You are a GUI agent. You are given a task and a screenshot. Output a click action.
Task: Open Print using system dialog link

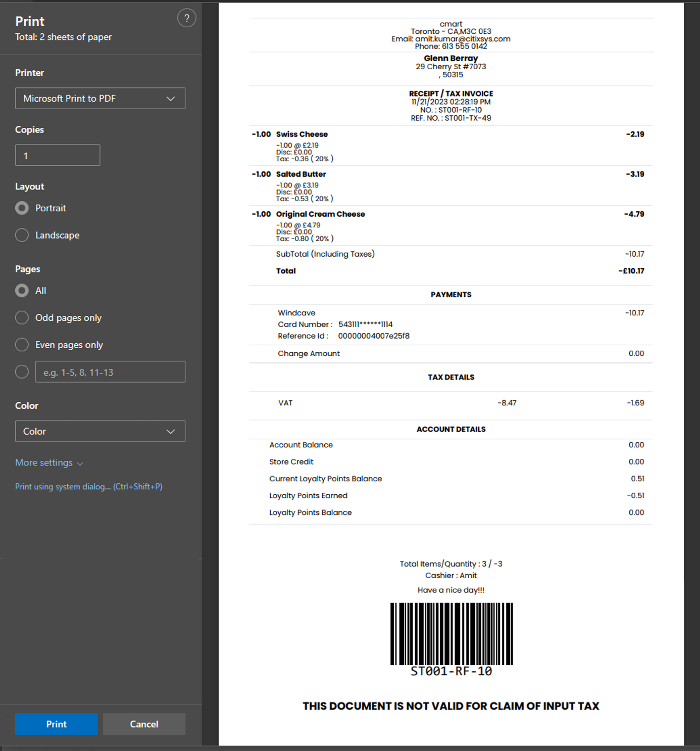click(89, 487)
